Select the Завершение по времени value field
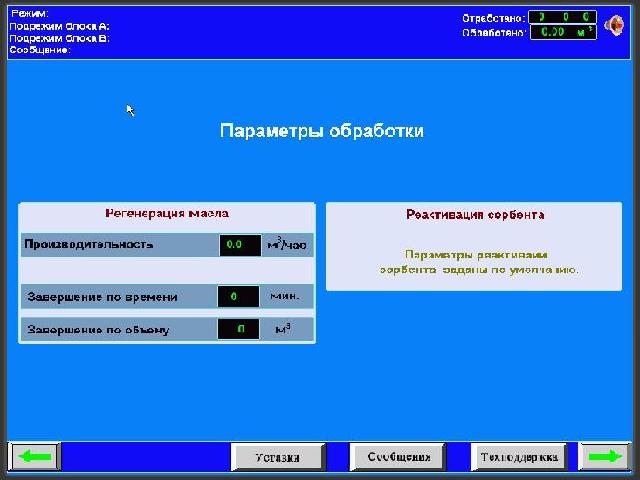The height and width of the screenshot is (480, 640). click(x=238, y=297)
